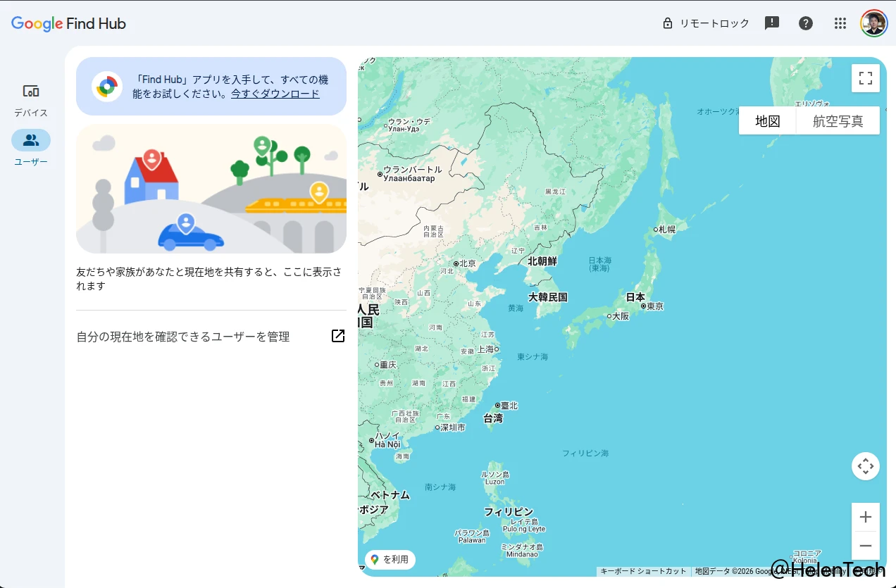Click the 今すぐダウンロード download link
This screenshot has height=588, width=896.
point(275,94)
